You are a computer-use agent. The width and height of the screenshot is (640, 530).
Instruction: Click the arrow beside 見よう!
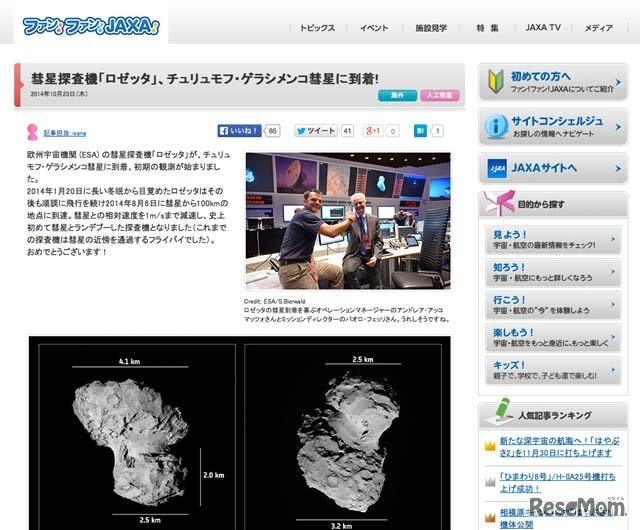click(x=613, y=239)
